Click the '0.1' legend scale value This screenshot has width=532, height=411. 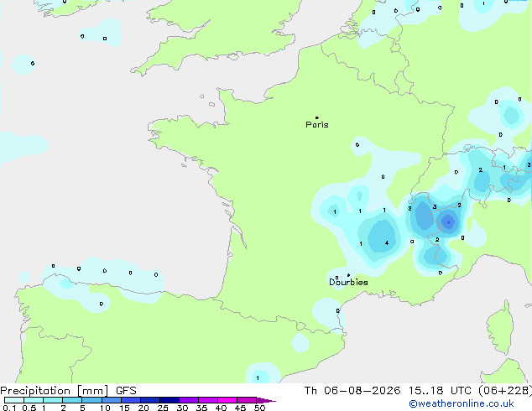click(9, 408)
